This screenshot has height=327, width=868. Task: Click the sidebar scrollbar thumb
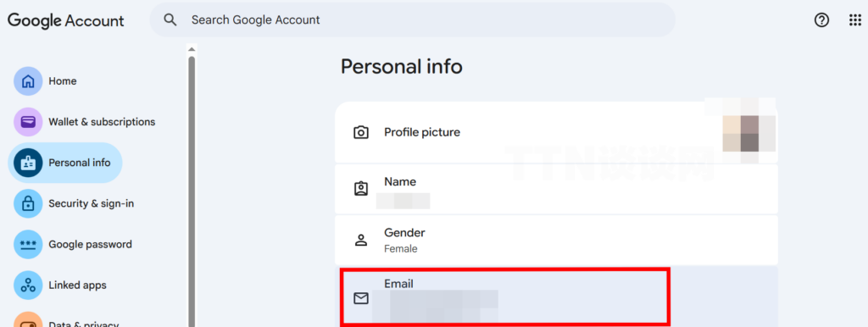(192, 191)
